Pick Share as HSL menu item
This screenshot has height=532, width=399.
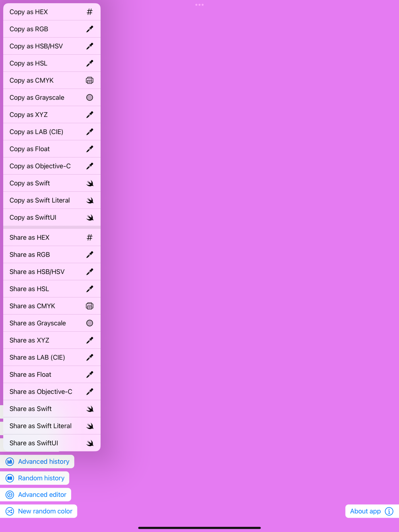[52, 289]
